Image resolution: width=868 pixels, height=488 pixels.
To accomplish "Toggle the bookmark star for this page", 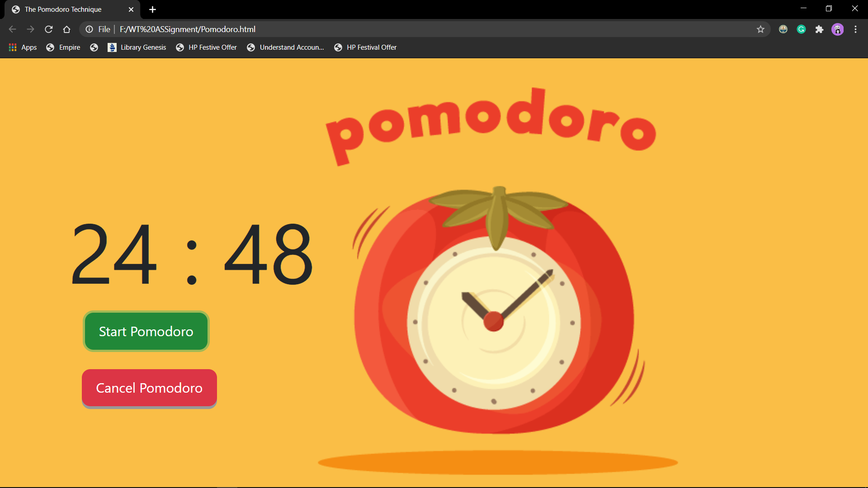I will point(760,29).
